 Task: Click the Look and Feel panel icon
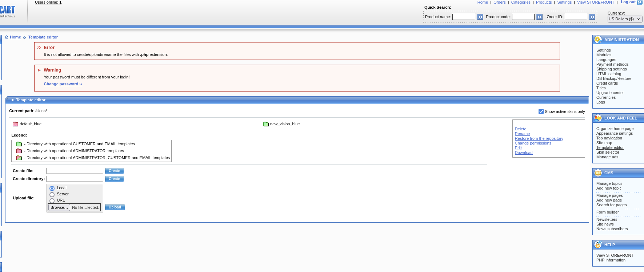pyautogui.click(x=598, y=118)
